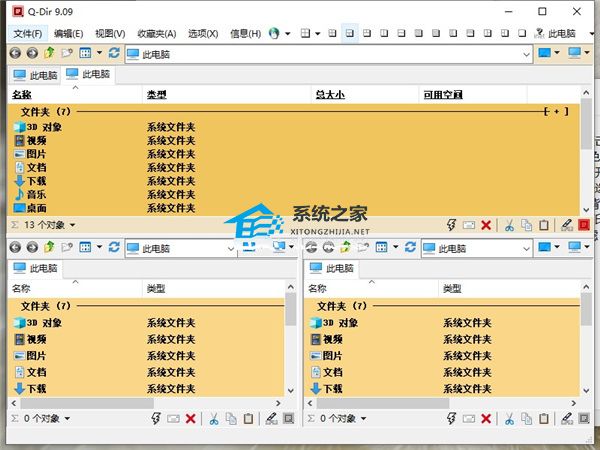Expand the dropdown next to the globe icon
The image size is (600, 450).
[287, 34]
